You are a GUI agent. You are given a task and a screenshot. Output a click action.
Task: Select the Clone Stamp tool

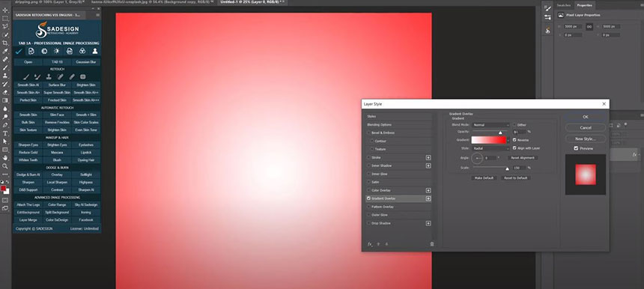pyautogui.click(x=5, y=76)
